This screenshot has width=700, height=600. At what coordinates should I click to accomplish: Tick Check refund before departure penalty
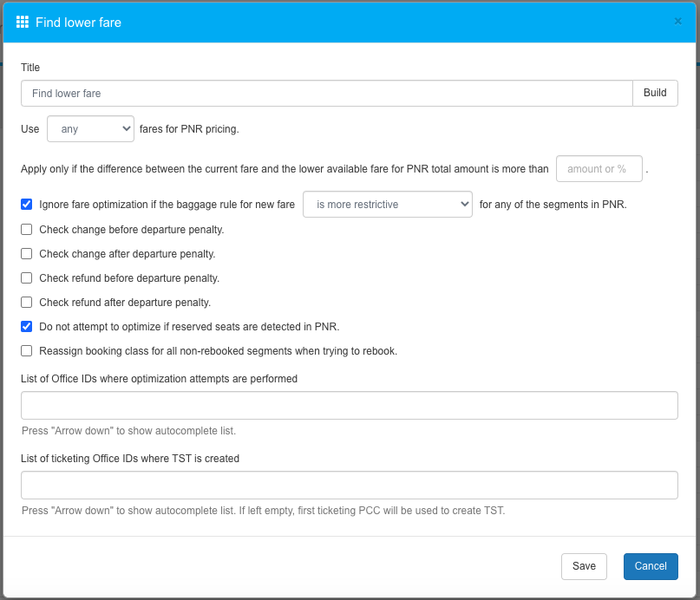pyautogui.click(x=27, y=278)
